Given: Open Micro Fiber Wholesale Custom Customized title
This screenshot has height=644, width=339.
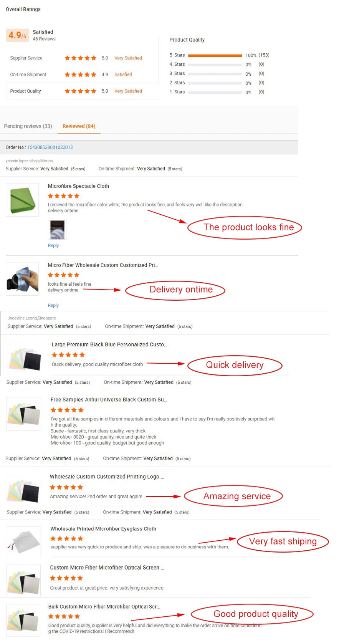Looking at the screenshot, I should point(103,265).
